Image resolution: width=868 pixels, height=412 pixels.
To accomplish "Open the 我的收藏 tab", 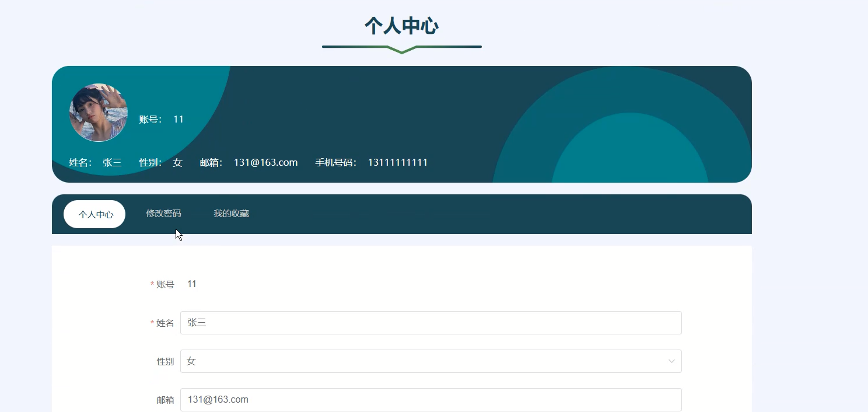I will pyautogui.click(x=231, y=214).
